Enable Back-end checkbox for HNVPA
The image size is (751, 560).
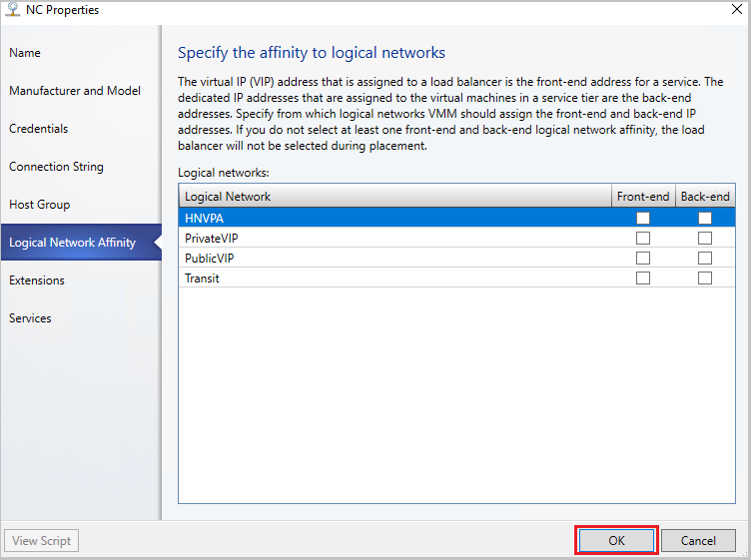click(x=705, y=218)
